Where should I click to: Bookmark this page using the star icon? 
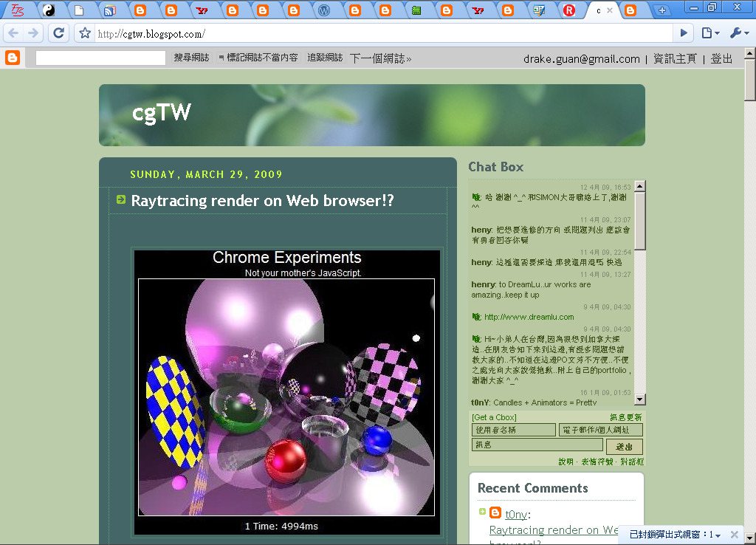click(85, 33)
